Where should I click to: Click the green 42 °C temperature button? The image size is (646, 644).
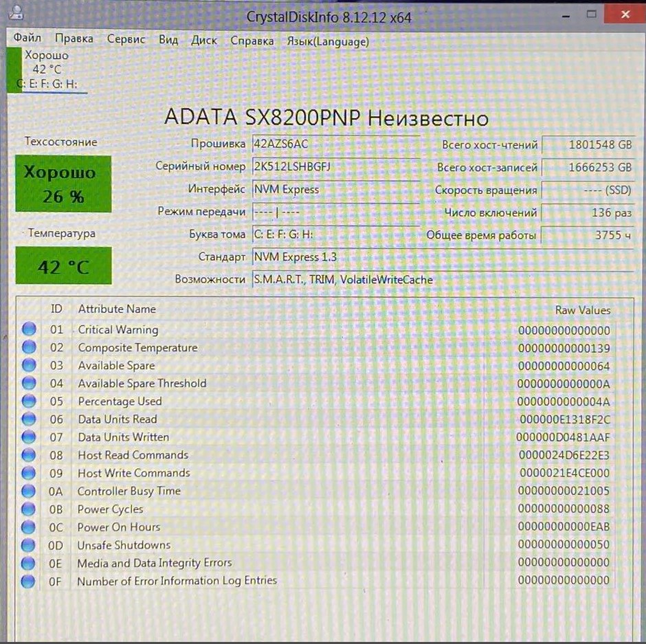63,266
